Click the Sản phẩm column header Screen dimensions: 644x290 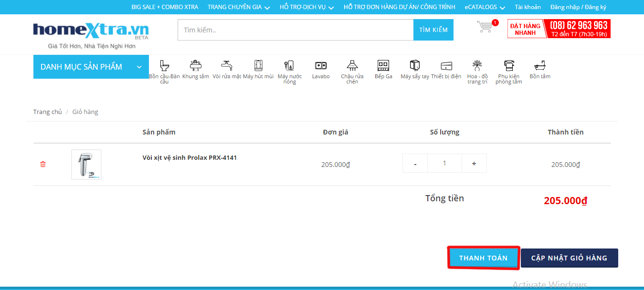pyautogui.click(x=159, y=132)
